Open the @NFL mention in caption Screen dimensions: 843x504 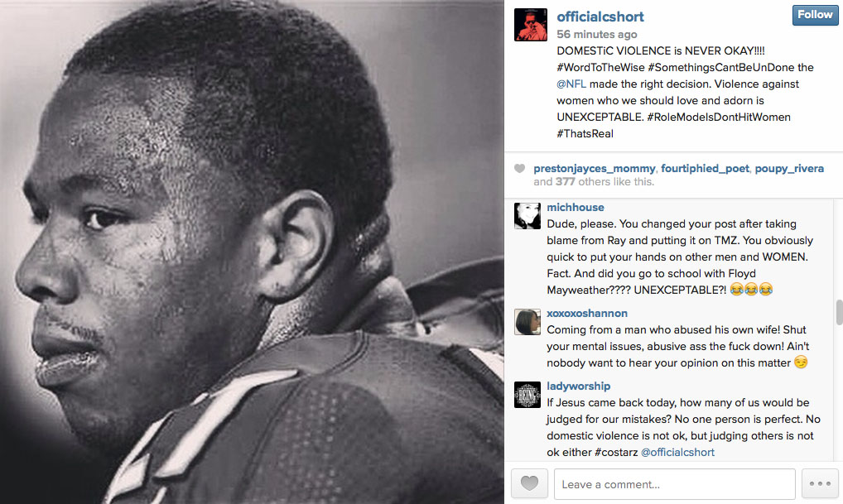(x=571, y=84)
